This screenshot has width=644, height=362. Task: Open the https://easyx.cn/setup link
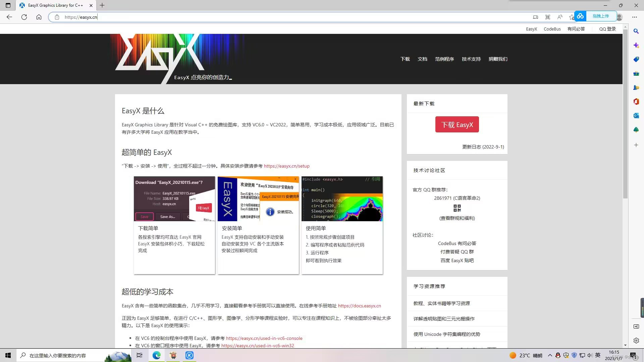[286, 166]
